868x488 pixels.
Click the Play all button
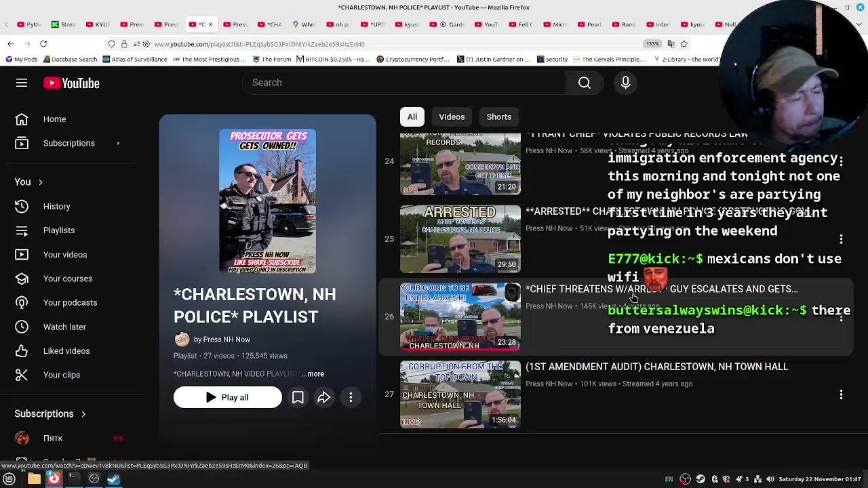coord(227,398)
